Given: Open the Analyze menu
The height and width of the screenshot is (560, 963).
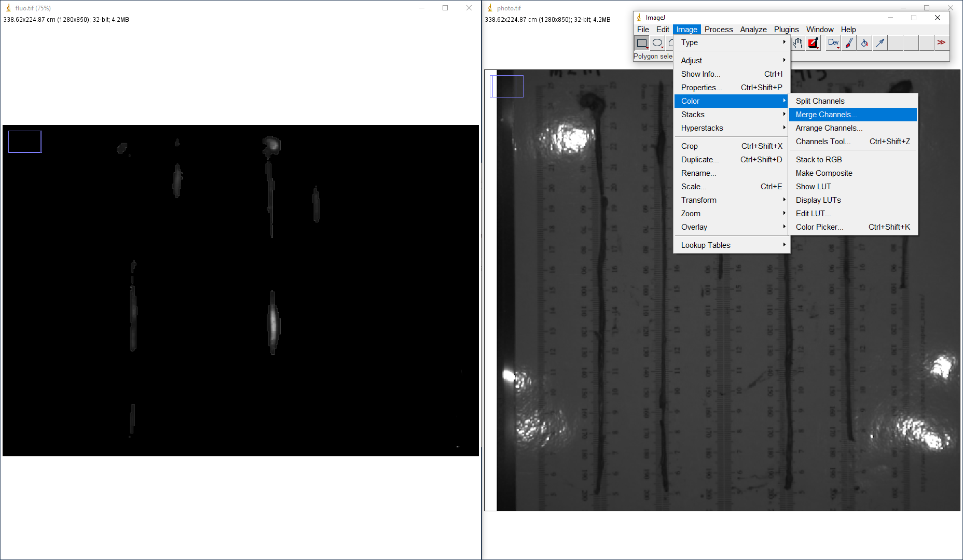Looking at the screenshot, I should point(753,30).
